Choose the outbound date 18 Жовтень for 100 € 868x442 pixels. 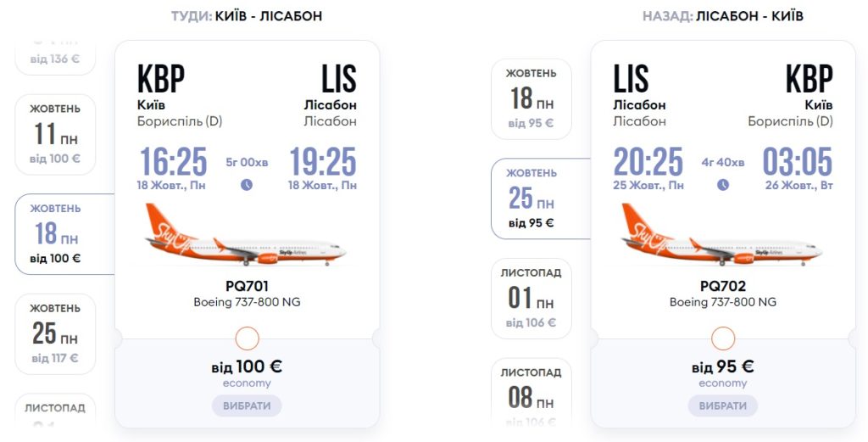(56, 233)
